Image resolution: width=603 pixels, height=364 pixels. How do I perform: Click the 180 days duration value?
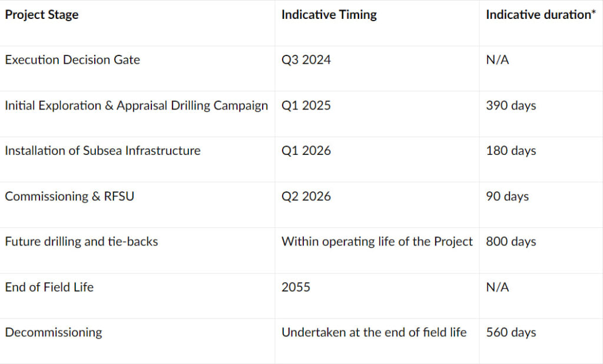click(x=511, y=151)
